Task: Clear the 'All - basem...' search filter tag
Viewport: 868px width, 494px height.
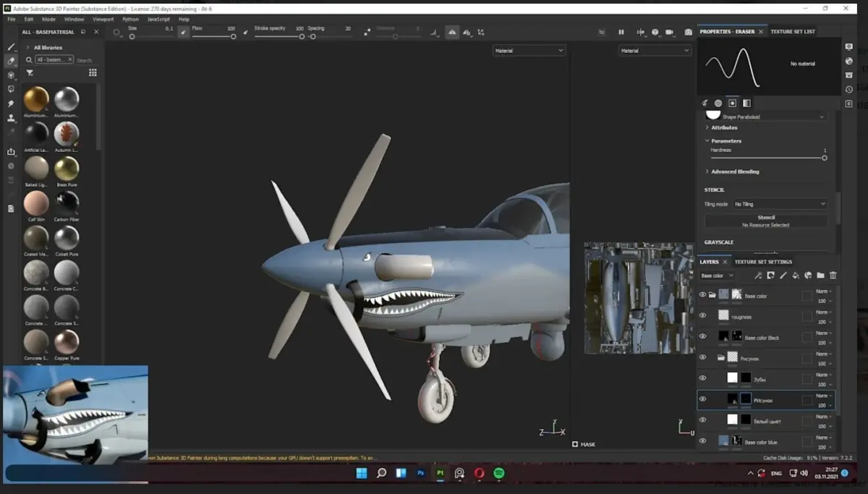Action: [x=70, y=59]
